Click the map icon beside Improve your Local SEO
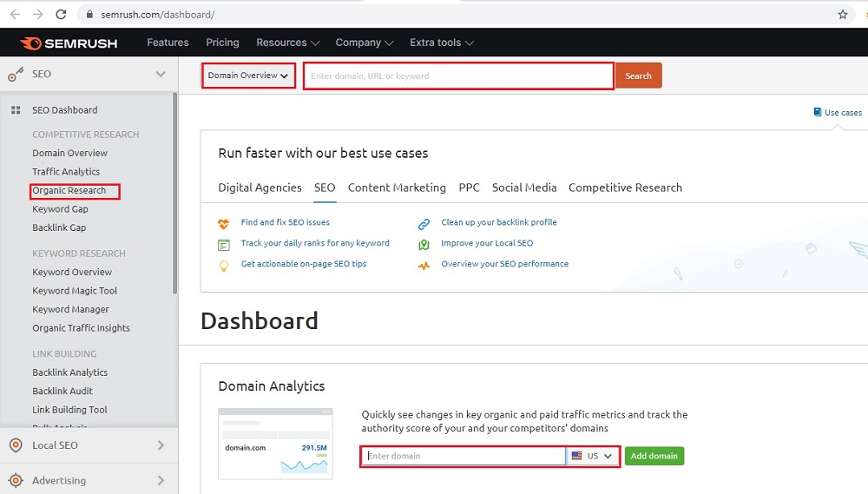 pyautogui.click(x=424, y=245)
